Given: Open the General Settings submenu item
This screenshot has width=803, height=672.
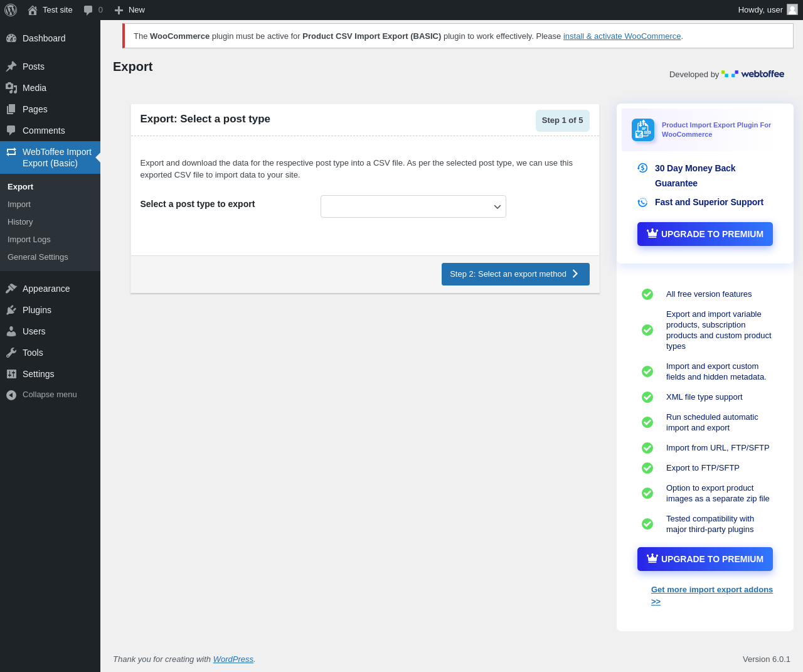Looking at the screenshot, I should point(50,257).
